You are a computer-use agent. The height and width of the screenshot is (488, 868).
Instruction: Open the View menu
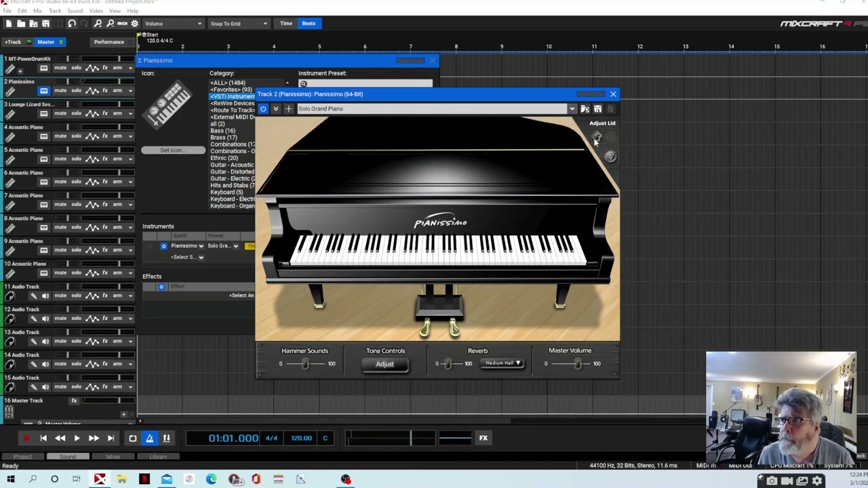pos(115,11)
